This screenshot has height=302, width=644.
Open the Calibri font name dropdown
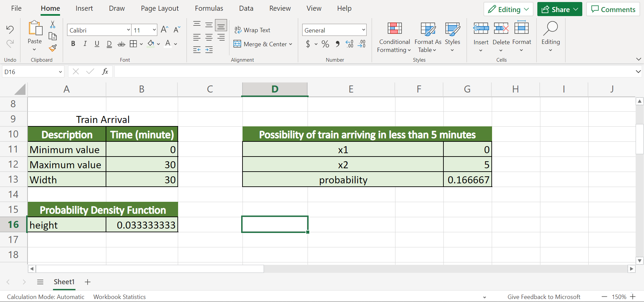tap(128, 30)
